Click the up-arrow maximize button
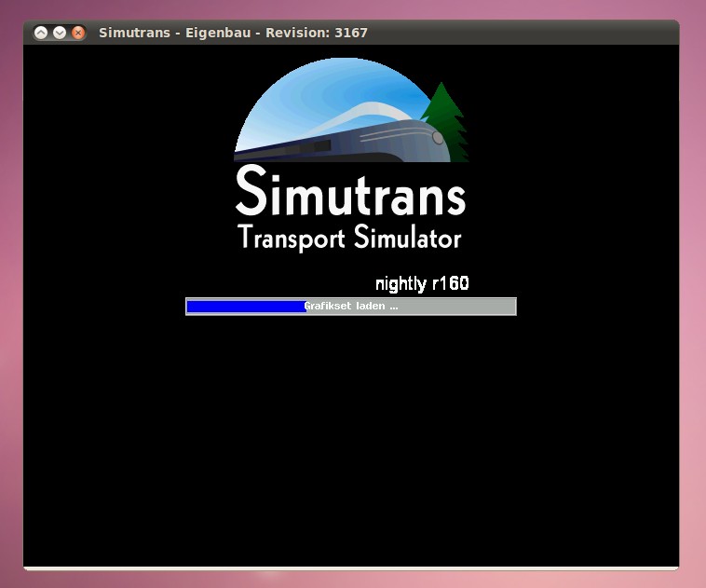Image resolution: width=706 pixels, height=588 pixels. point(41,33)
